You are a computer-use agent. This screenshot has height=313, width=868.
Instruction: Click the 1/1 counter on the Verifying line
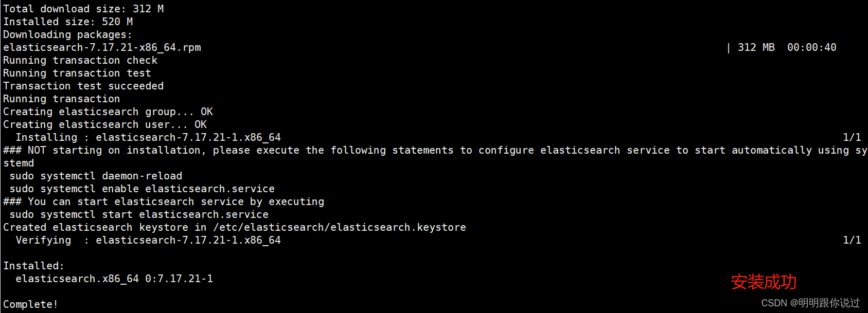[852, 240]
